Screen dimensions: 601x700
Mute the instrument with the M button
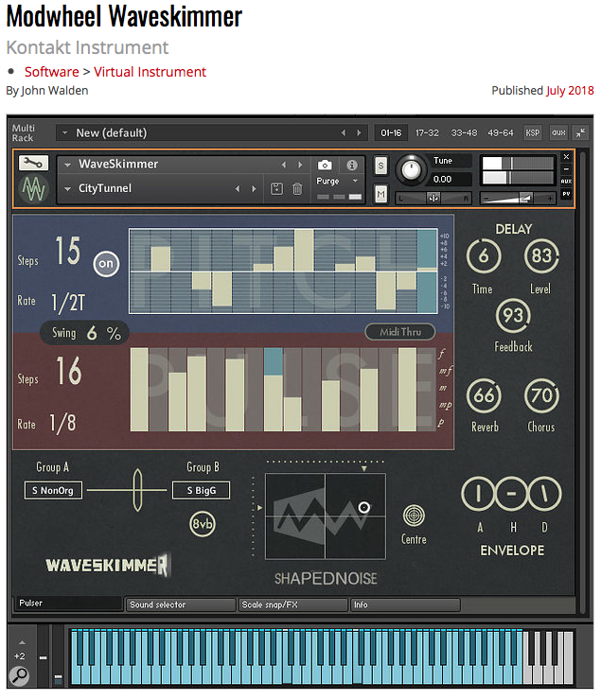pyautogui.click(x=380, y=194)
